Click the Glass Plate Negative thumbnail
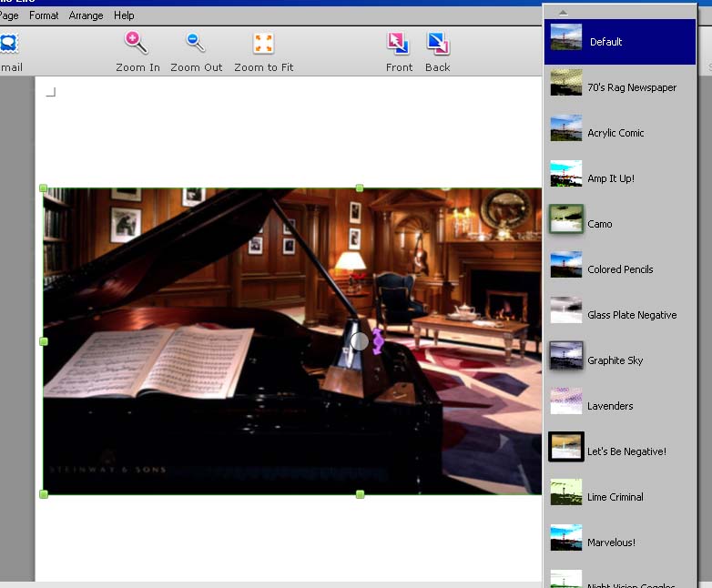Viewport: 712px width, 588px height. click(565, 309)
